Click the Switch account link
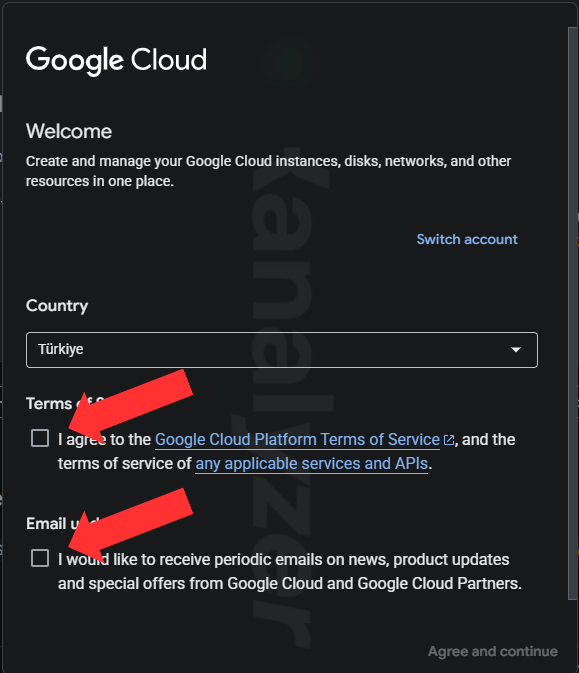579x673 pixels. [467, 239]
